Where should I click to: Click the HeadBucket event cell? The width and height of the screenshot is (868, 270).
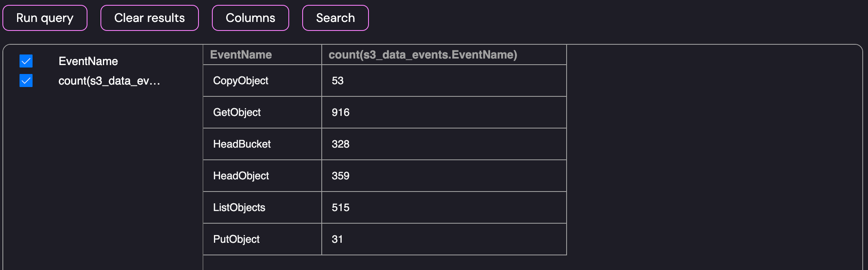(x=242, y=144)
